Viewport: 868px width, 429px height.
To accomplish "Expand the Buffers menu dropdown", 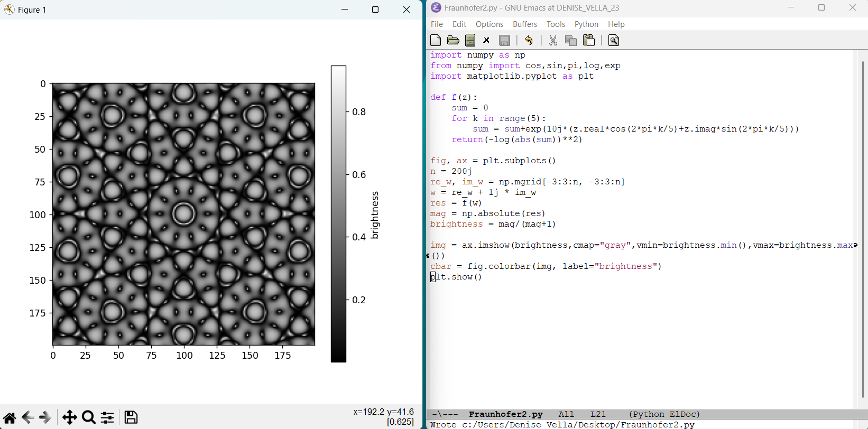I will 524,24.
